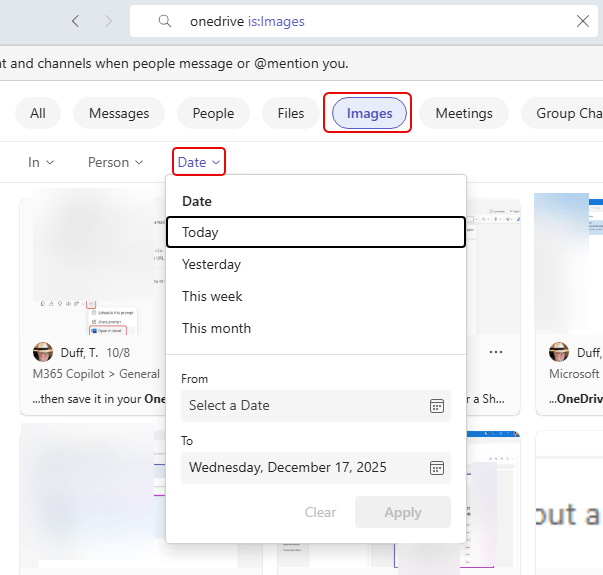The width and height of the screenshot is (603, 575).
Task: Switch to the Files tab
Action: 291,113
